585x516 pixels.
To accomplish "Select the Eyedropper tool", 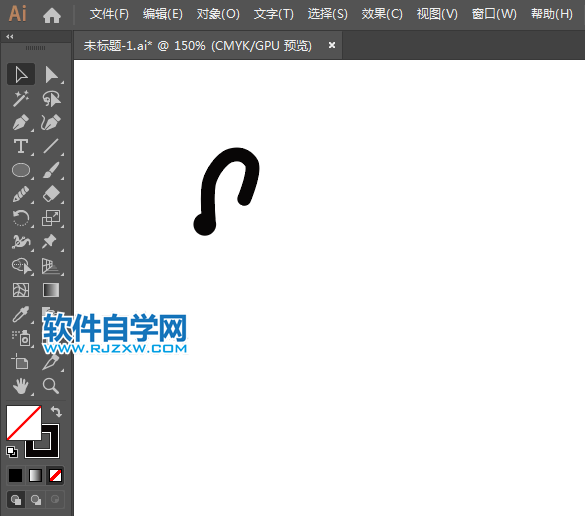I will click(21, 314).
